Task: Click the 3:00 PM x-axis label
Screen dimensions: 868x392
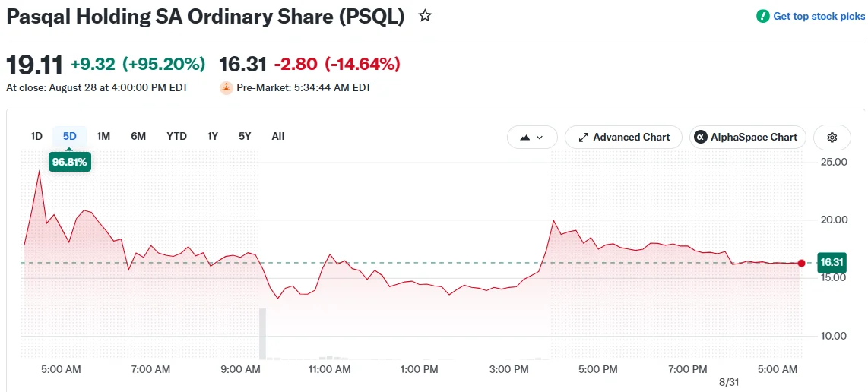Action: point(510,369)
